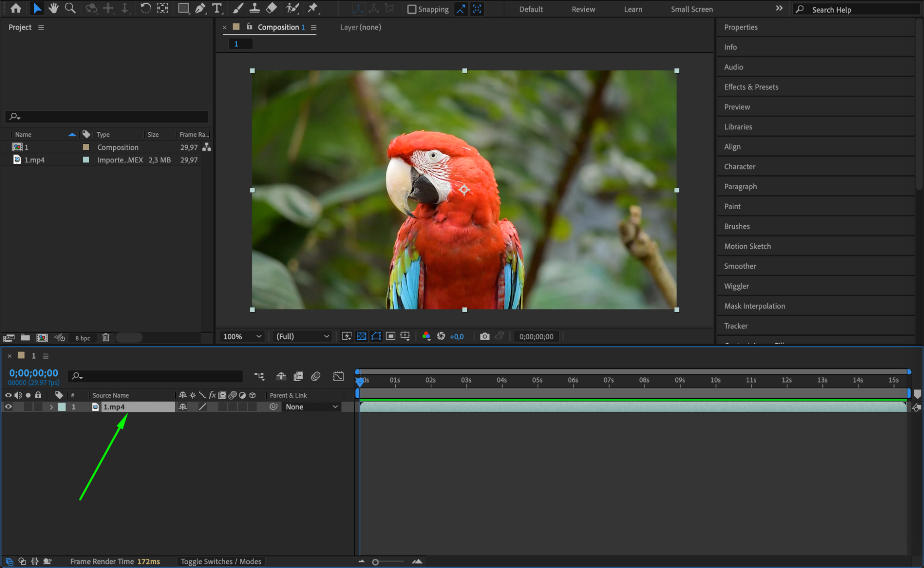Toggle transparency grid in viewer
The image size is (924, 568).
tap(361, 336)
